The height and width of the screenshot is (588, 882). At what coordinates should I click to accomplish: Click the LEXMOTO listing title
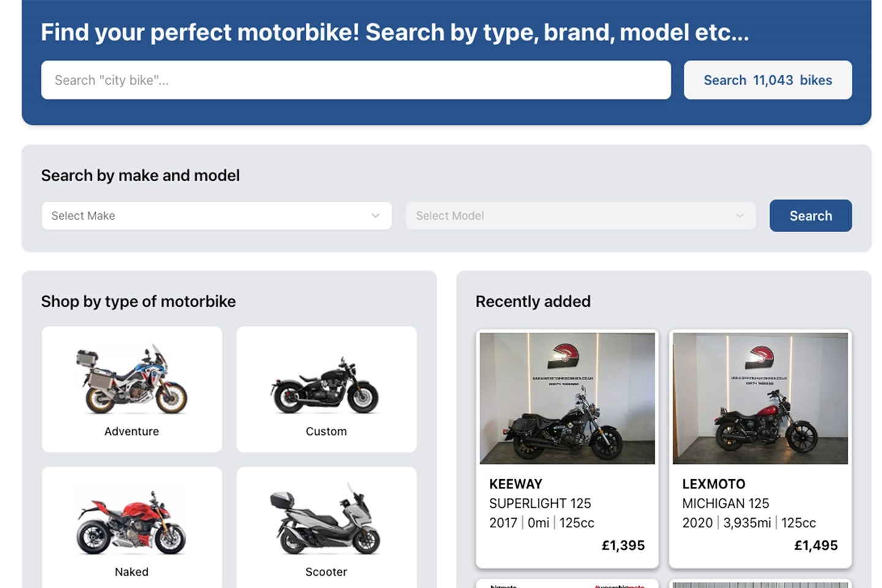pos(714,484)
